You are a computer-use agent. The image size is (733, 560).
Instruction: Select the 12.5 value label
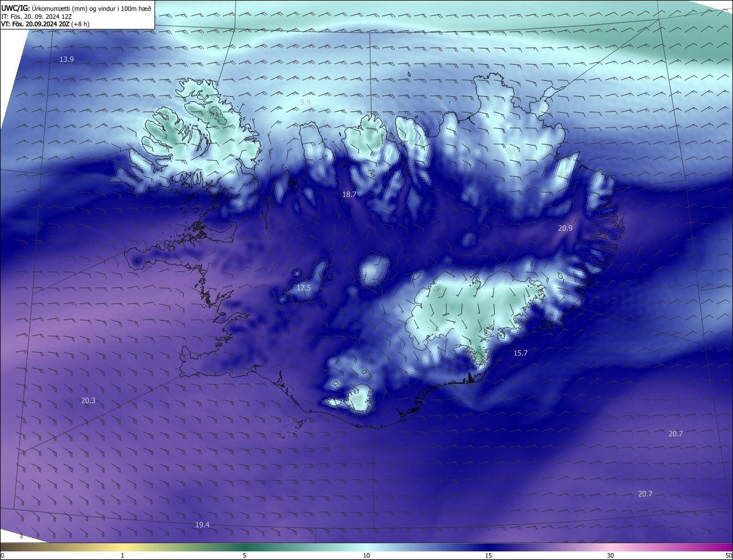pos(304,288)
